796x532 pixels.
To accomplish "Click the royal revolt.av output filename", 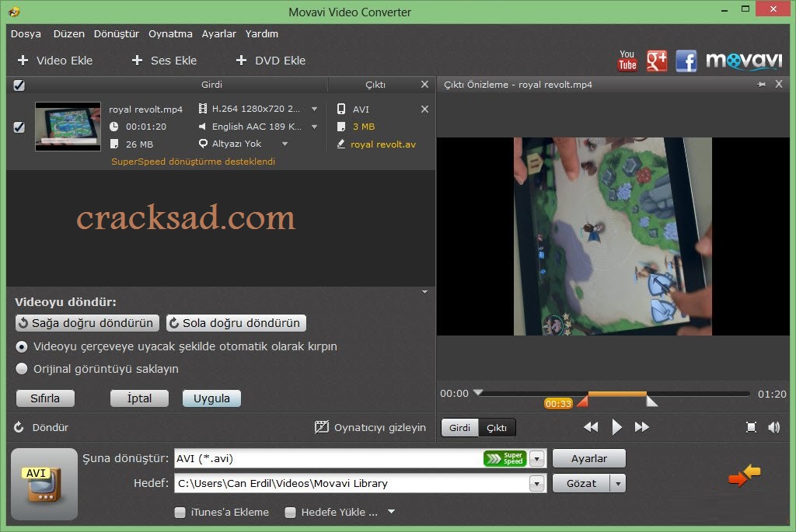I will (382, 144).
